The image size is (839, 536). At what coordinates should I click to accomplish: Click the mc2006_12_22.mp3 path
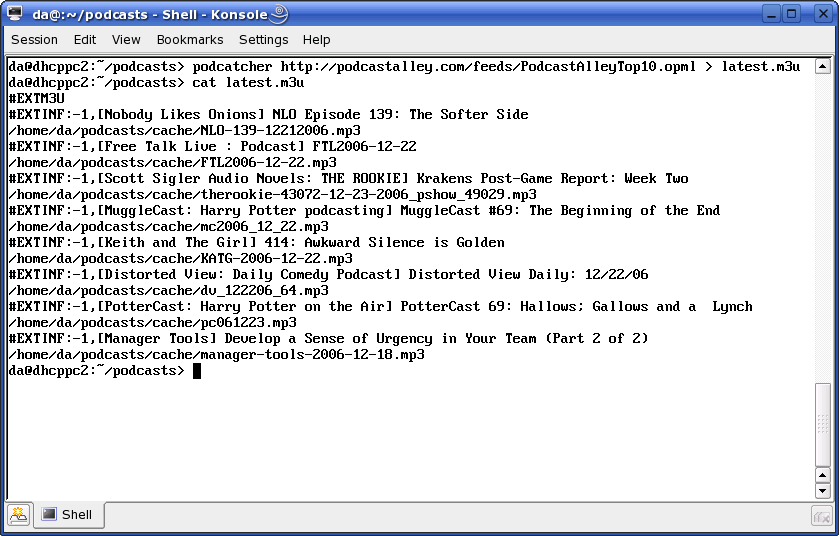click(x=169, y=227)
